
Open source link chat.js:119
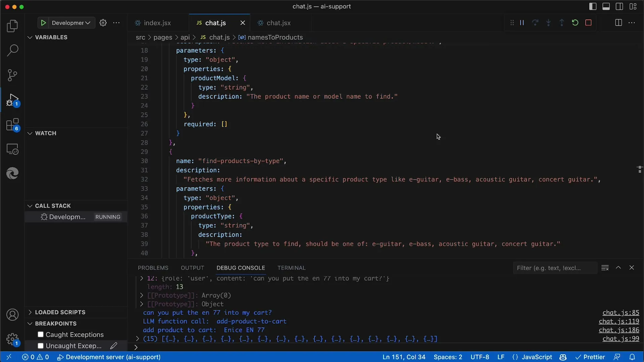pos(619,321)
